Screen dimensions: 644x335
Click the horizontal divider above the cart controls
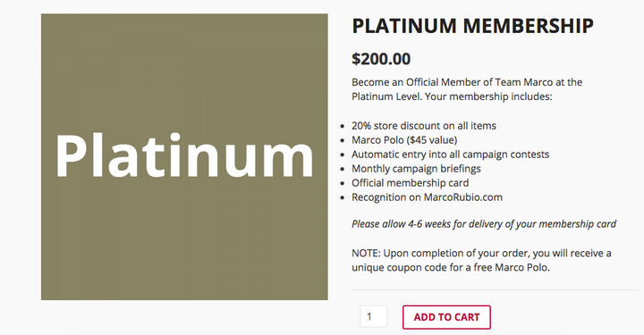tap(495, 290)
